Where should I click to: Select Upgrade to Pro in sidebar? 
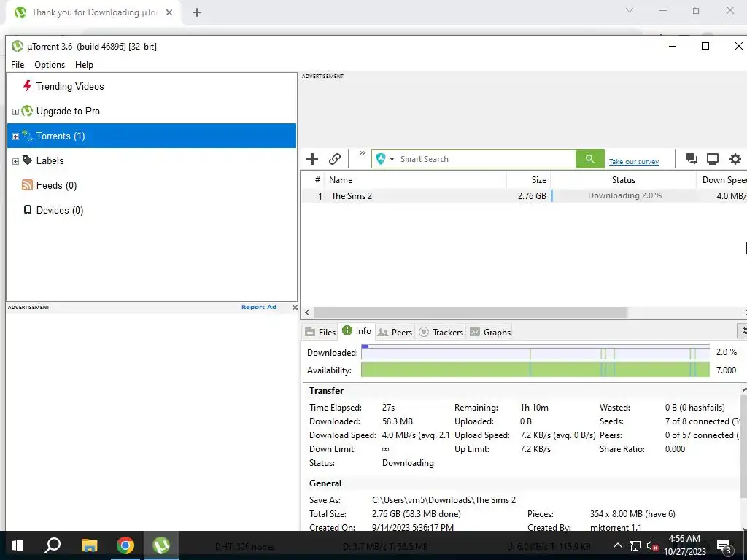[x=68, y=111]
